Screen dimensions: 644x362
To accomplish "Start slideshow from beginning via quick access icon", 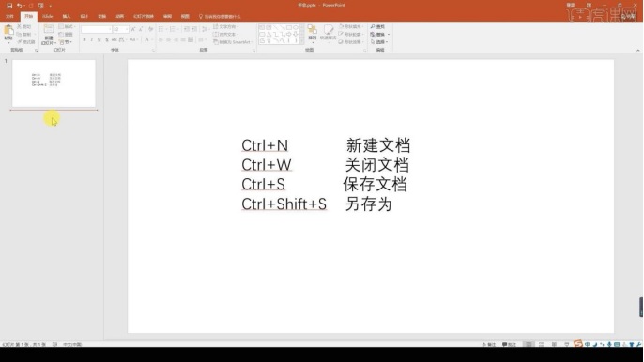I will [x=41, y=6].
